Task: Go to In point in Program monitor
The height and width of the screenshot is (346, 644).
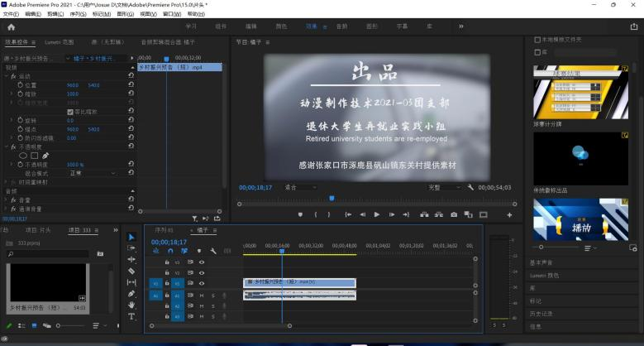Action: coord(348,214)
